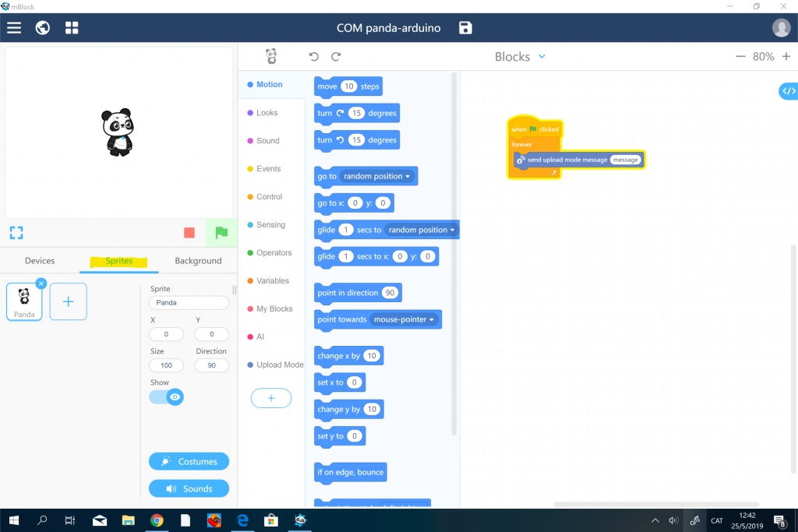Viewport: 798px width, 532px height.
Task: Open the hamburger main menu
Action: point(14,28)
